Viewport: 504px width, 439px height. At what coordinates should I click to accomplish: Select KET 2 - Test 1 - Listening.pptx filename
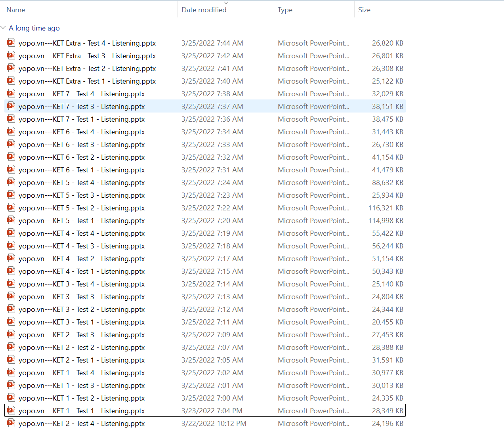pos(82,360)
